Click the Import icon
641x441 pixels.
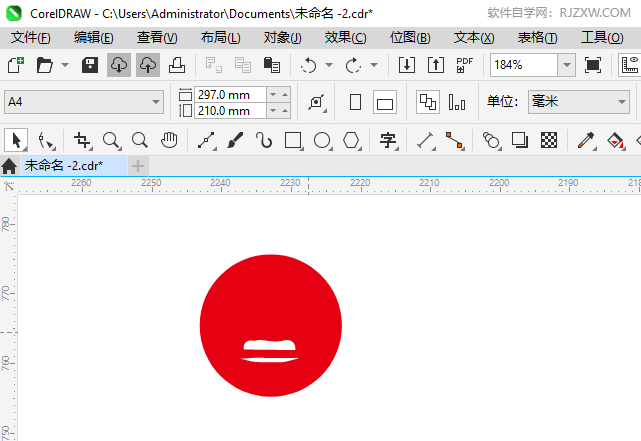tap(407, 65)
